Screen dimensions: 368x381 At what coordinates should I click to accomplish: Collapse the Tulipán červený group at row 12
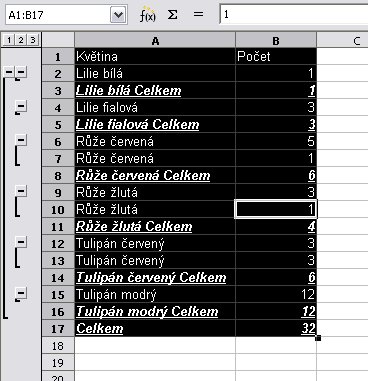click(21, 242)
